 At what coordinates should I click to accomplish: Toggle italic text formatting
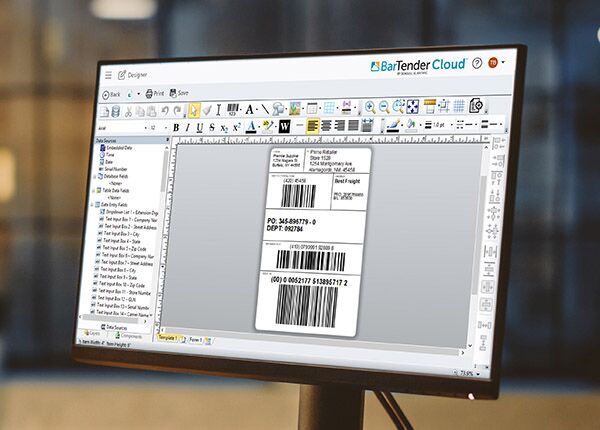point(188,127)
